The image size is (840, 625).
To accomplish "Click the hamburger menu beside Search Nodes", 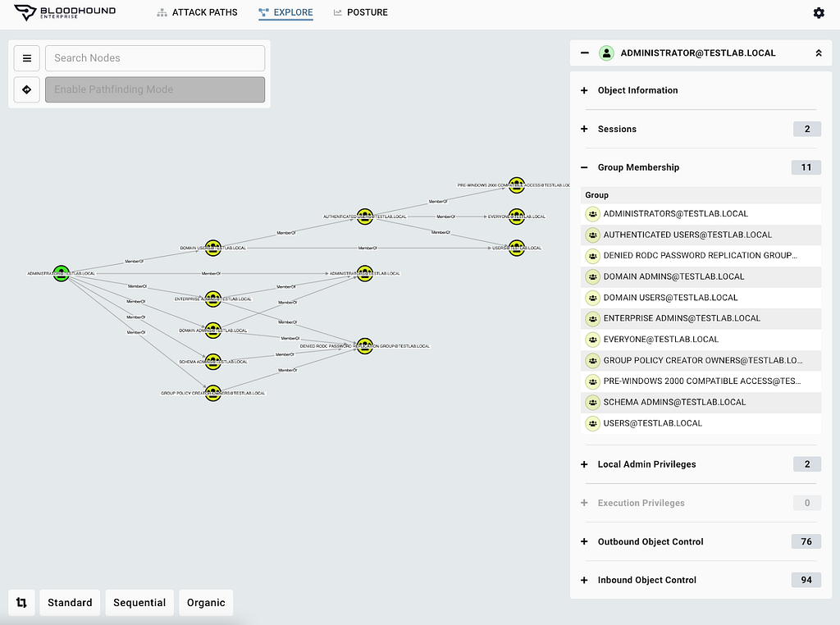I will point(26,57).
